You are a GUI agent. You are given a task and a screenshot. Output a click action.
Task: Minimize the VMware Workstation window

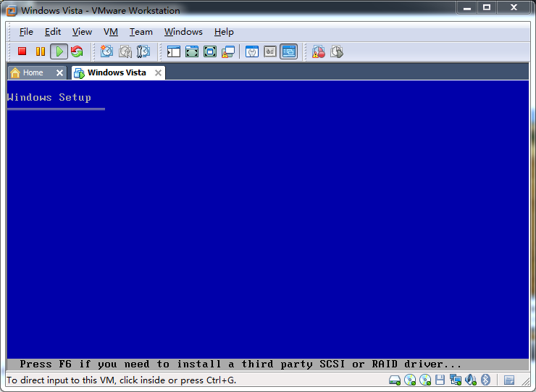(x=467, y=7)
